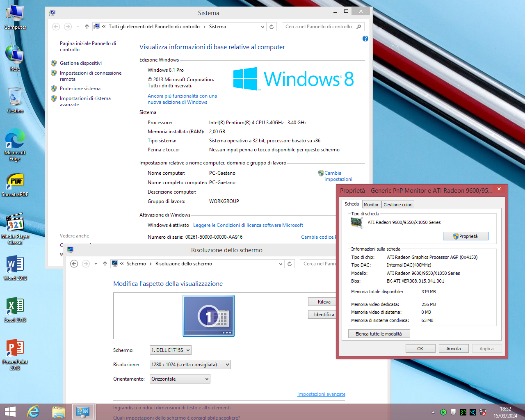The width and height of the screenshot is (525, 420).
Task: Click the Proprietà button for the adapter
Action: (466, 236)
